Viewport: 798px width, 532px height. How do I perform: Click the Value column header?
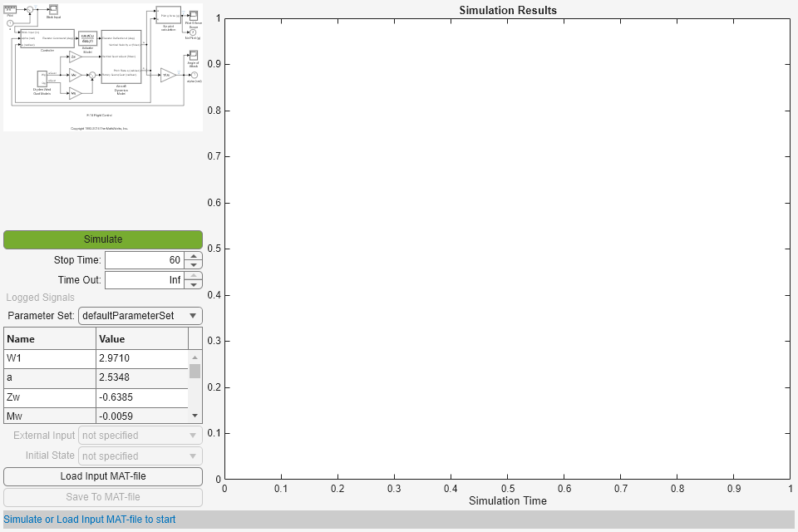(x=142, y=339)
